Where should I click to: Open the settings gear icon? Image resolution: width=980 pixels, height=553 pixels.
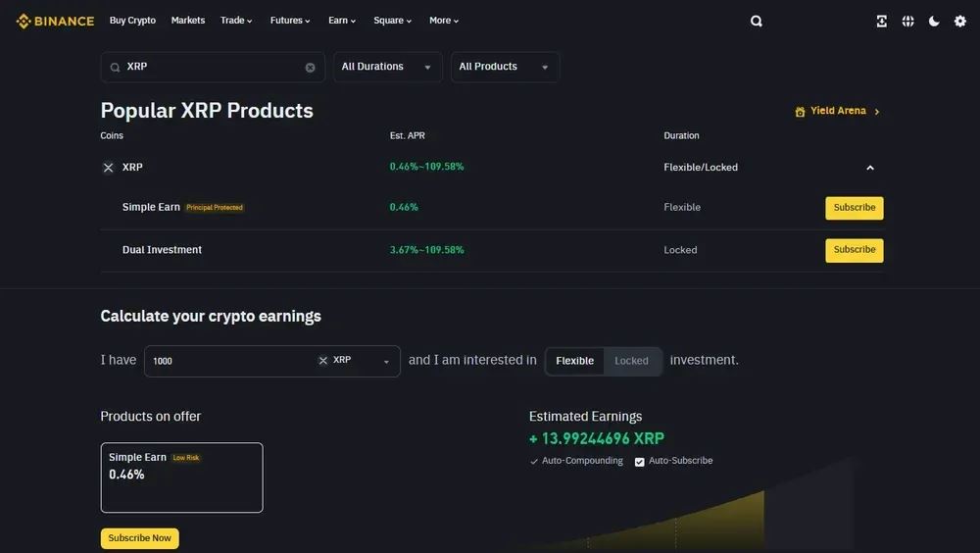(x=960, y=21)
